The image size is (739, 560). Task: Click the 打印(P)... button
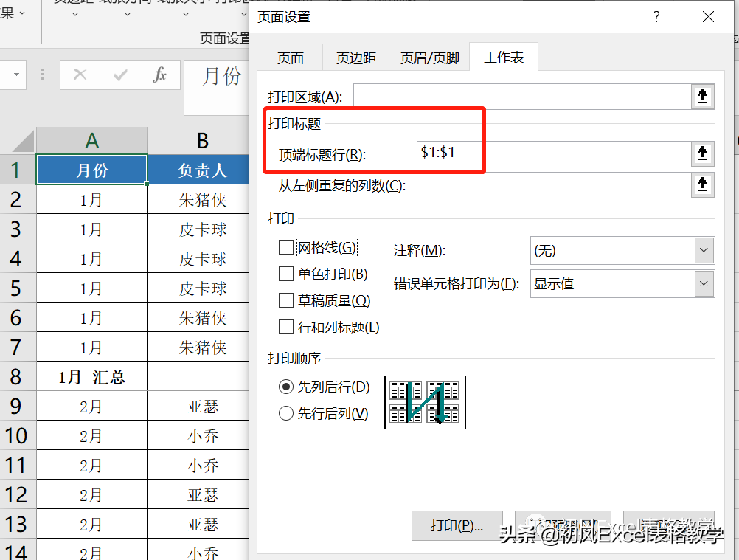pyautogui.click(x=457, y=525)
